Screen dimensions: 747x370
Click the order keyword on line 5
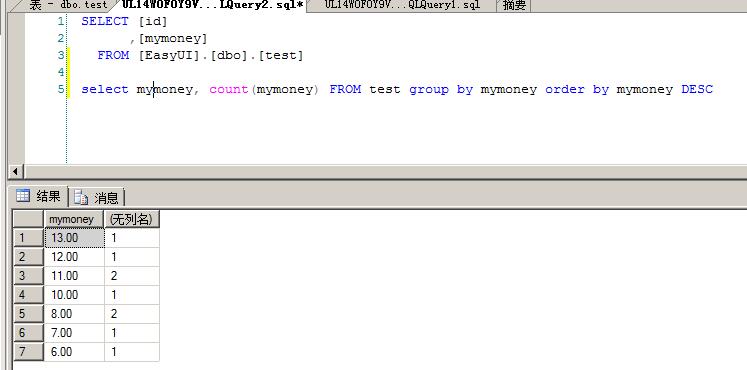tap(565, 90)
